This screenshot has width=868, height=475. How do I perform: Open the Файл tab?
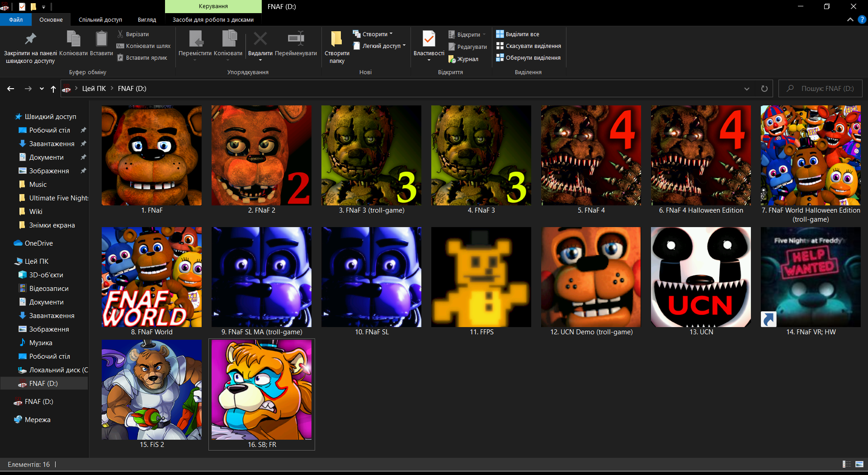[x=16, y=19]
